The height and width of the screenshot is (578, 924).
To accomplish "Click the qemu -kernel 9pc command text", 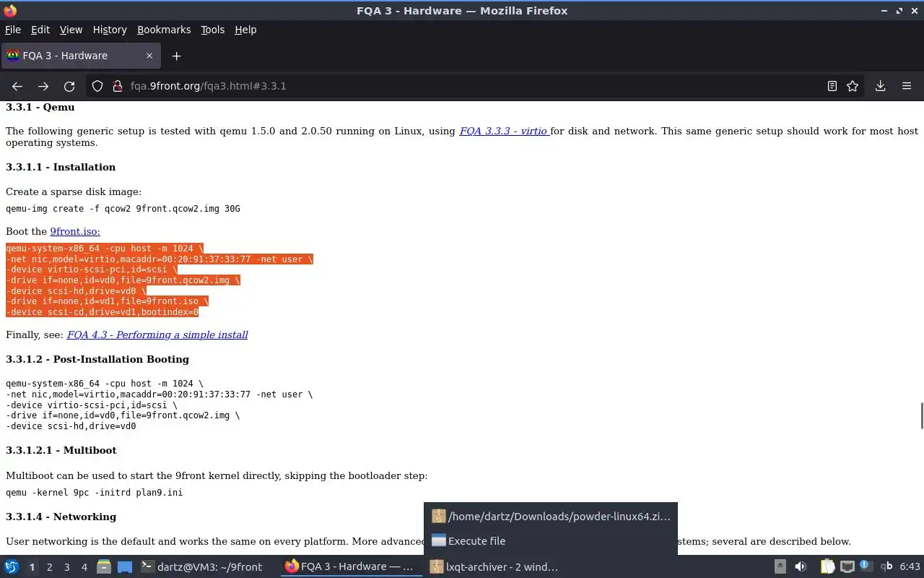I will click(95, 493).
